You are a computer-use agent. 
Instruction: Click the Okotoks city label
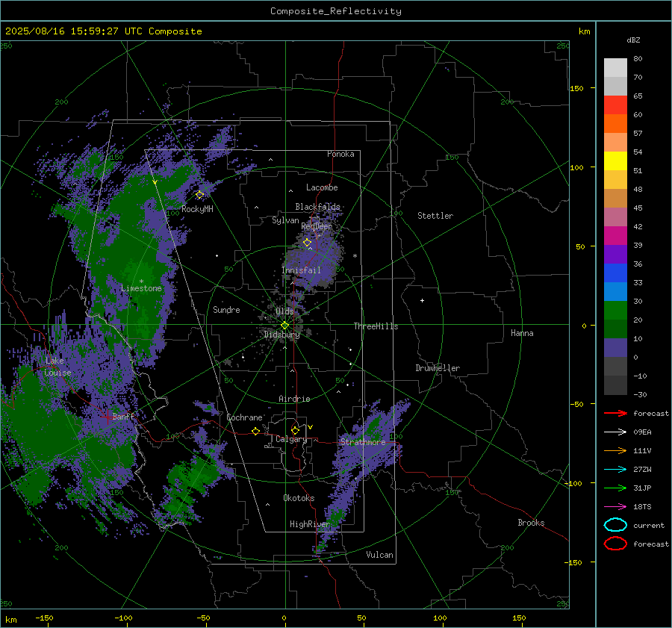click(299, 498)
